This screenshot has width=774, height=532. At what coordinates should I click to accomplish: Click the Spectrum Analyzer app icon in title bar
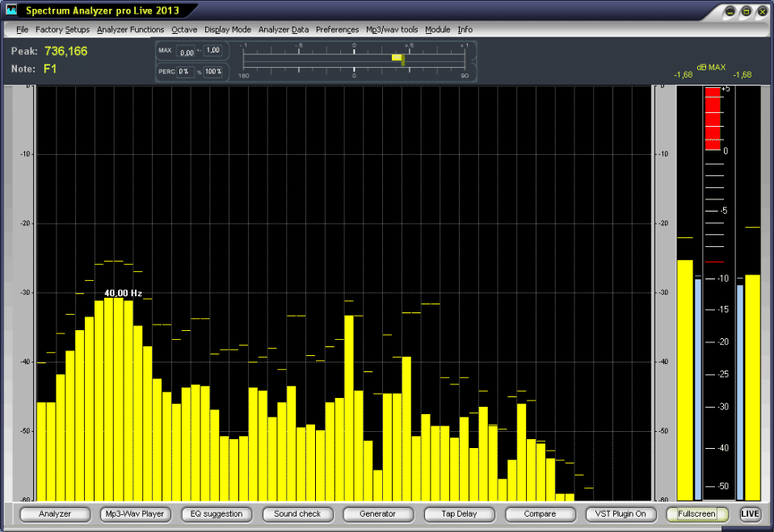click(11, 10)
